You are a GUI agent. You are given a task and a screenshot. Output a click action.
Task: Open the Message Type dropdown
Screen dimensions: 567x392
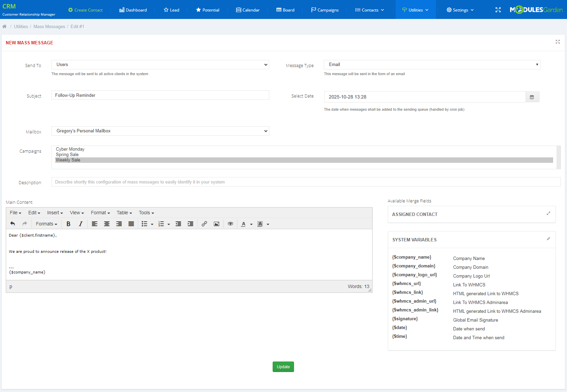point(431,64)
